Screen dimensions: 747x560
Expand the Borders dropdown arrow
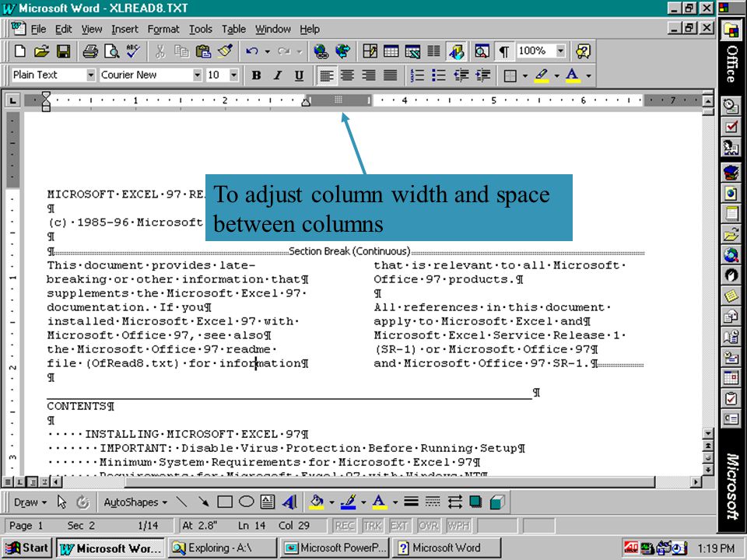click(x=525, y=75)
